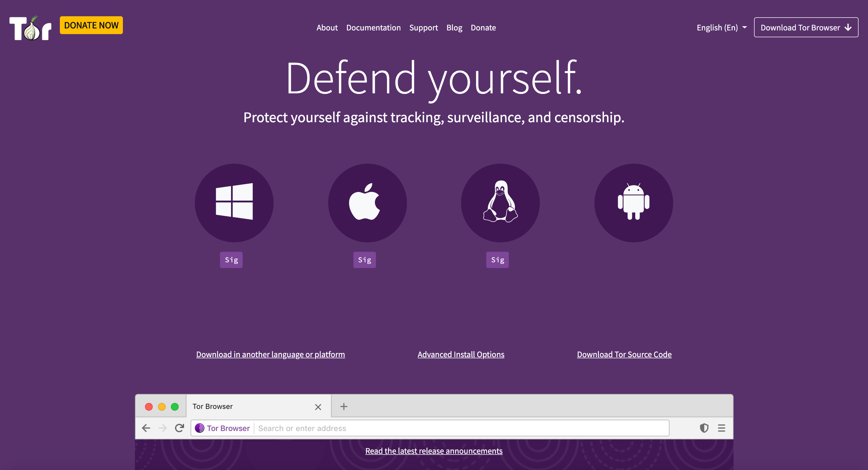Open the security shield icon

click(x=704, y=428)
